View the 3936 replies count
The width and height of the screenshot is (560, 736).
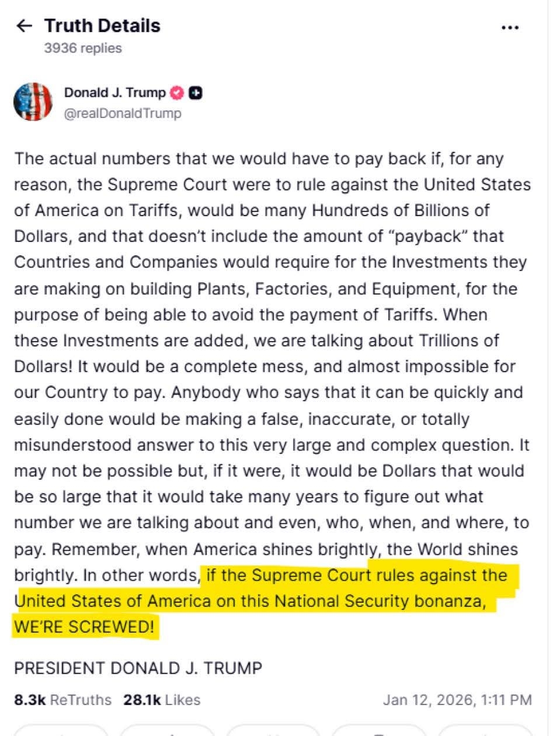(x=83, y=48)
